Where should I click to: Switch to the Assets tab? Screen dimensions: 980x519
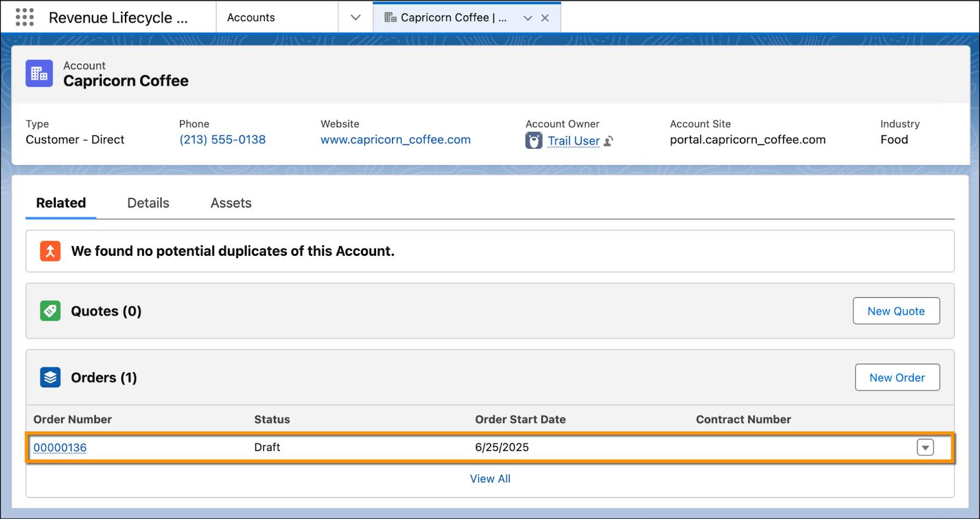coord(231,203)
